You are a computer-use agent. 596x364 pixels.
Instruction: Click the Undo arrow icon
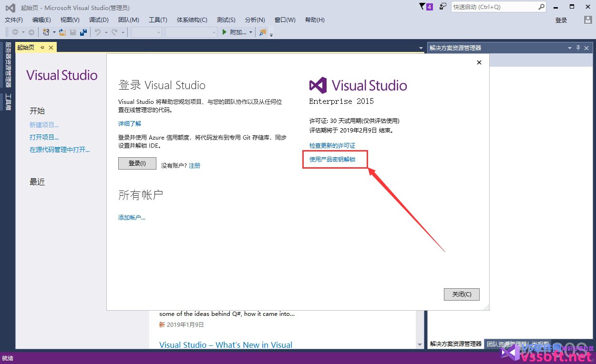(x=97, y=32)
